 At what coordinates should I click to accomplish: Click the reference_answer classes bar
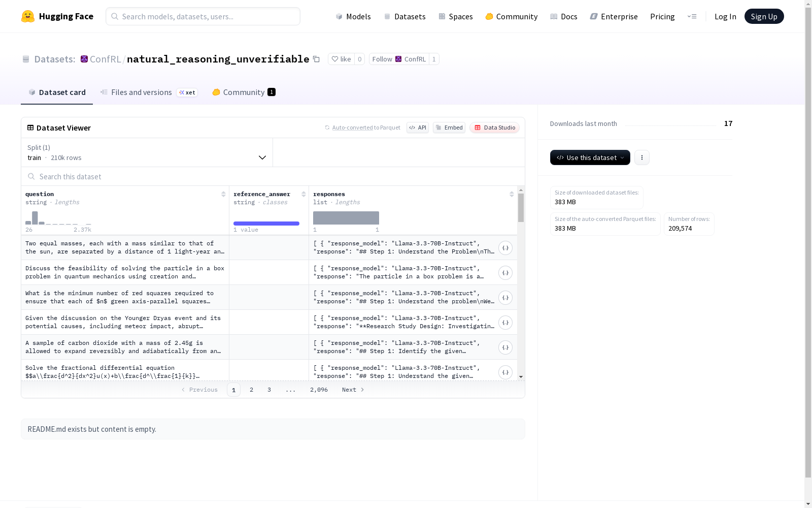click(266, 224)
